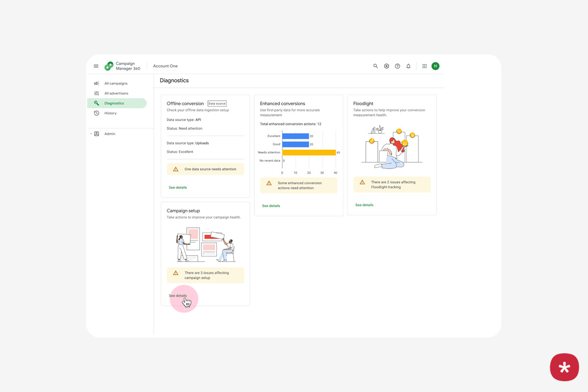The height and width of the screenshot is (392, 588).
Task: Click the yellow Needs attention bar
Action: (x=309, y=152)
